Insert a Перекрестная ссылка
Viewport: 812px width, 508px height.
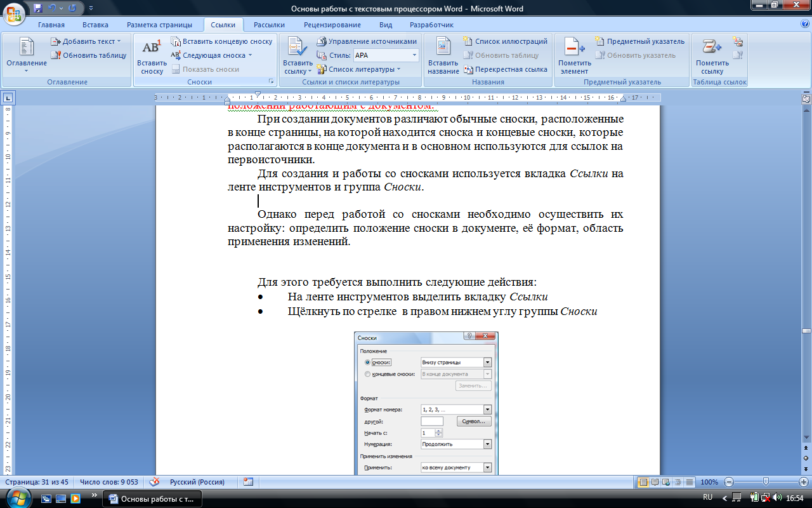click(x=505, y=69)
